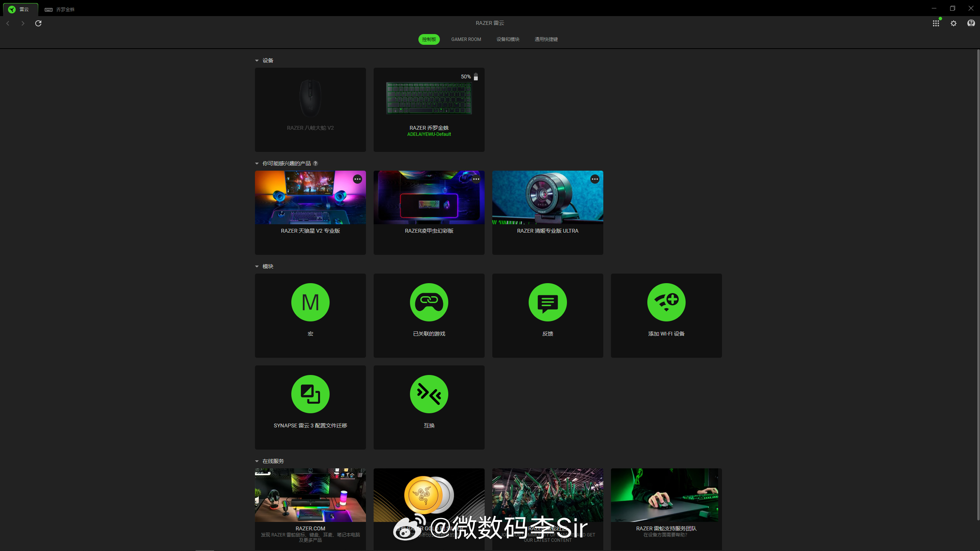Click the ADELAIYEWU-Default profile link
Viewport: 980px width, 551px height.
pyautogui.click(x=429, y=134)
